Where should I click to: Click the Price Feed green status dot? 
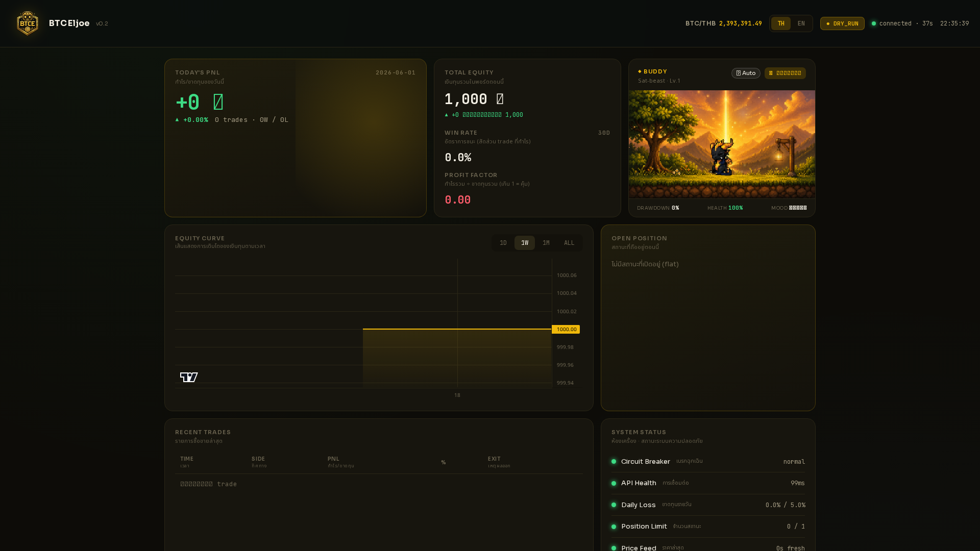(614, 548)
